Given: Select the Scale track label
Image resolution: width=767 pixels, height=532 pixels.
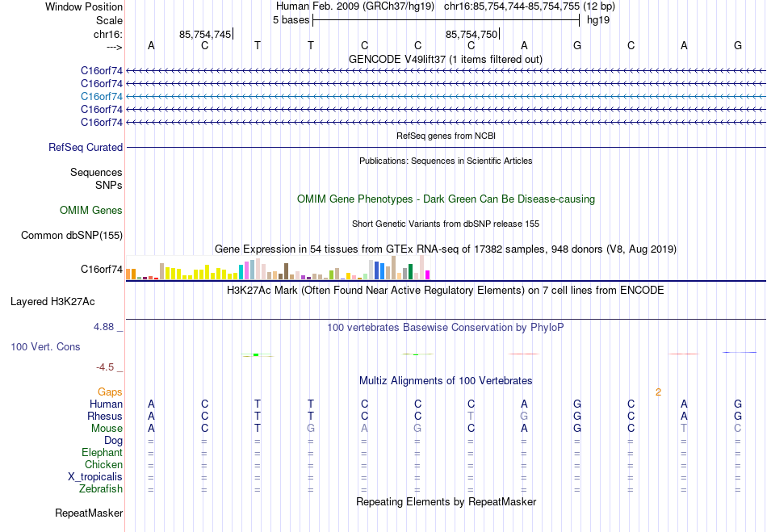Looking at the screenshot, I should [109, 20].
